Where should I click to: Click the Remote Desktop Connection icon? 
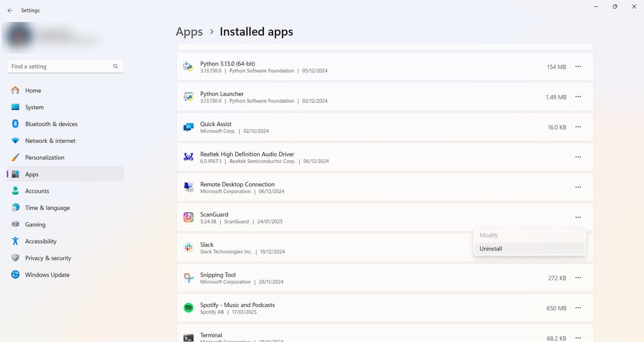tap(188, 187)
